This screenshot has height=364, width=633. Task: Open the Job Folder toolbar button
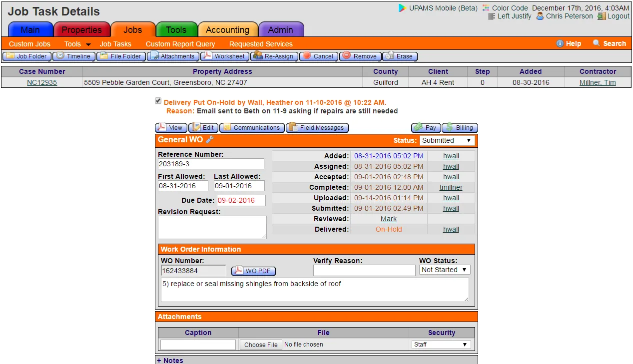[x=27, y=56]
